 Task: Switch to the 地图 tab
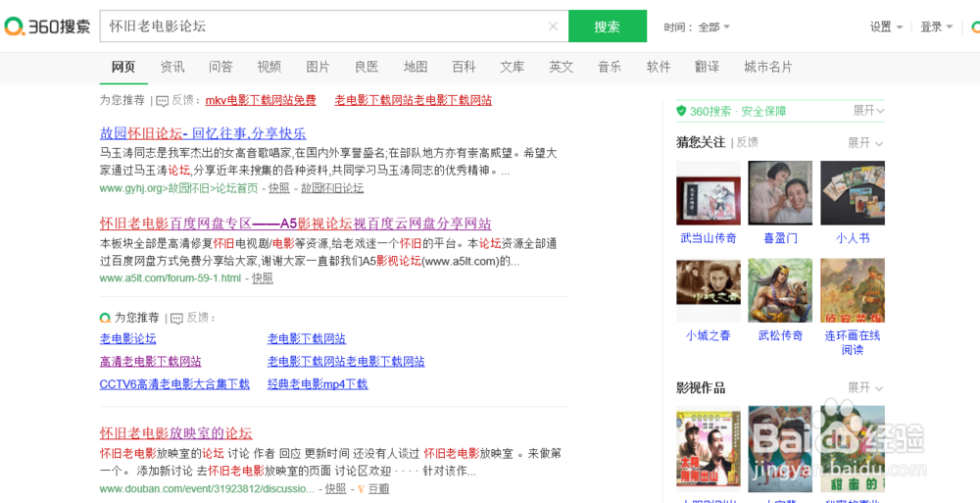[x=416, y=67]
